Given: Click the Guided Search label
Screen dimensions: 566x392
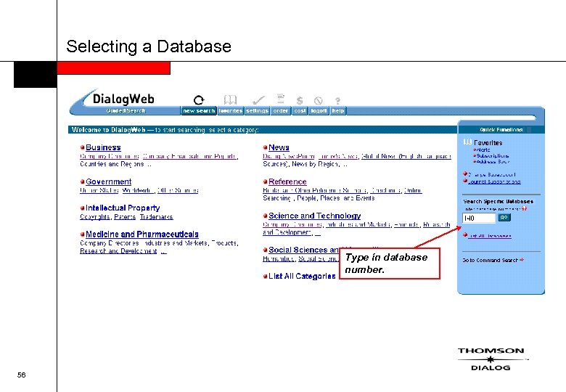Looking at the screenshot, I should 126,111.
